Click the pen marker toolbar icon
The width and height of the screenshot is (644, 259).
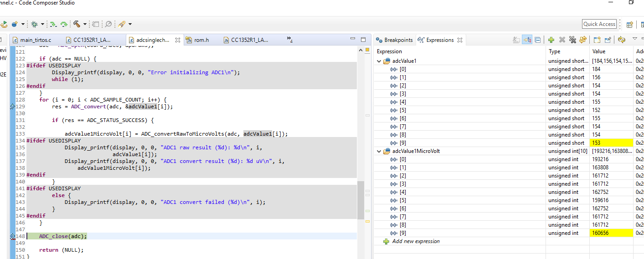(122, 24)
